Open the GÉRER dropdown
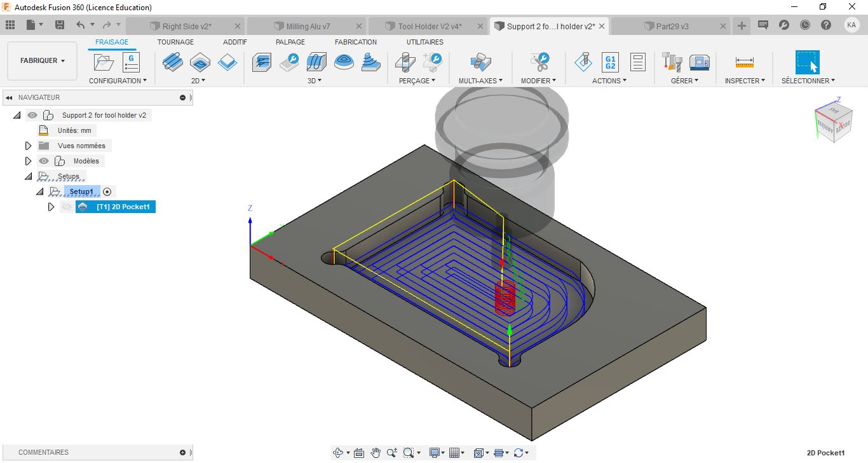 pos(684,81)
